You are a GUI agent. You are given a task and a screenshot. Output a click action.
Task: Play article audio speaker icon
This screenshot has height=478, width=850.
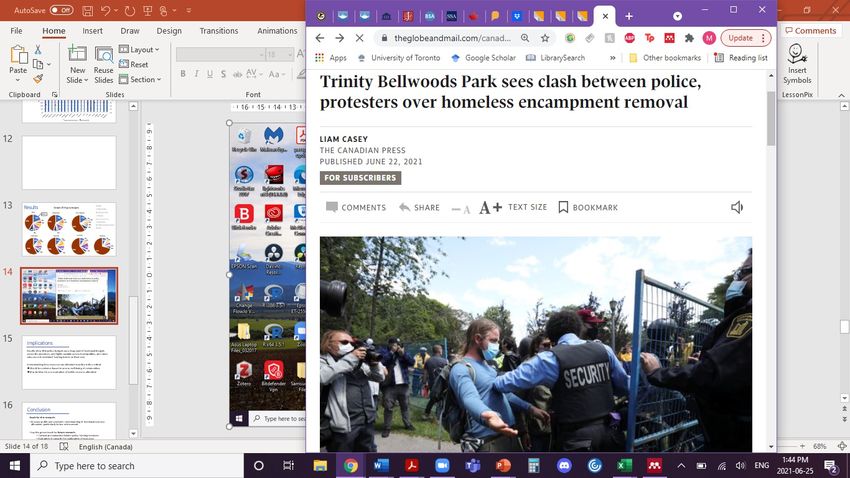737,207
